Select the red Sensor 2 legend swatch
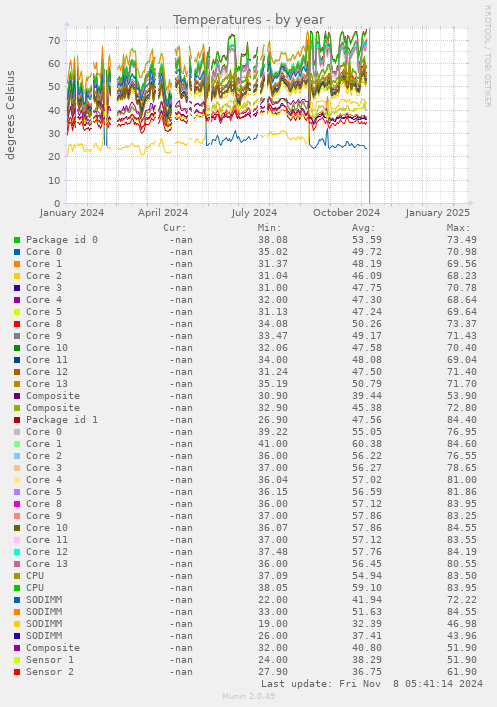 17,672
